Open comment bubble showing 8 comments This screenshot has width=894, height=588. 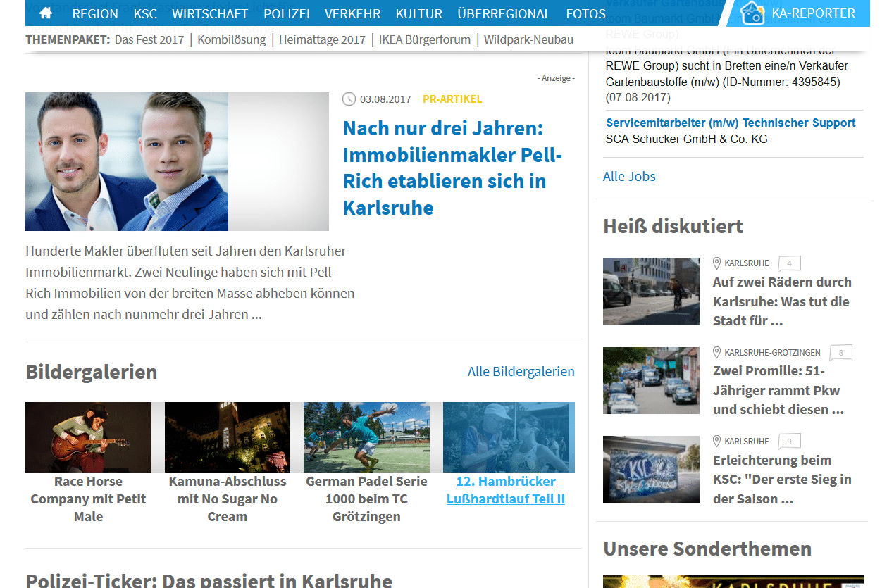(x=840, y=353)
